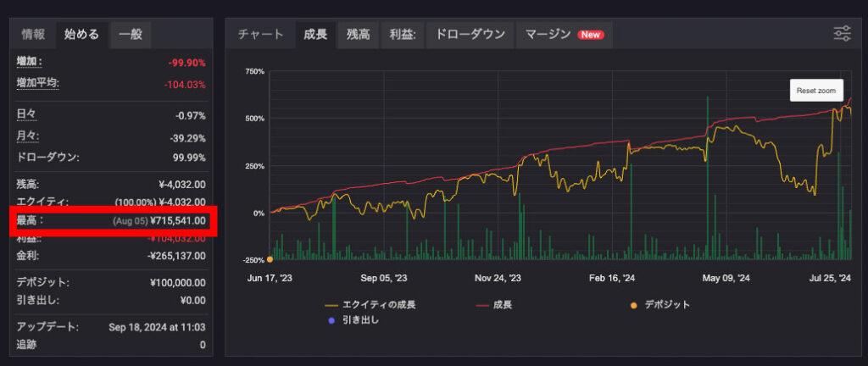Viewport: 868px width, 366px height.
Task: Toggle the デポジット legend item
Action: [659, 305]
